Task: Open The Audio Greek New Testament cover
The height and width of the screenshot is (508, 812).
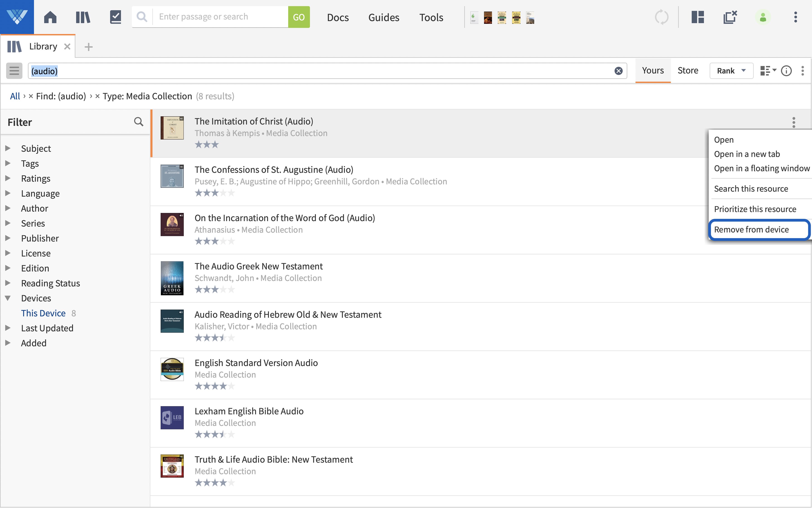Action: click(172, 278)
